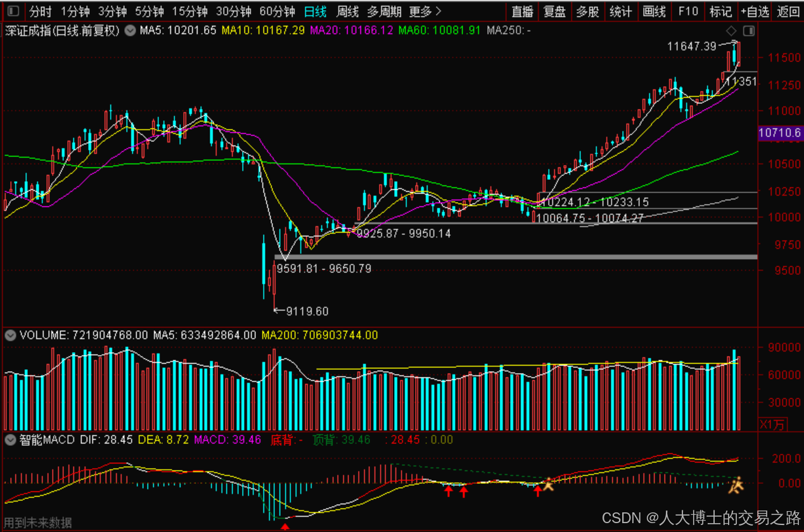Click the MA20: 10166.12 readout
The height and width of the screenshot is (532, 804).
[351, 30]
